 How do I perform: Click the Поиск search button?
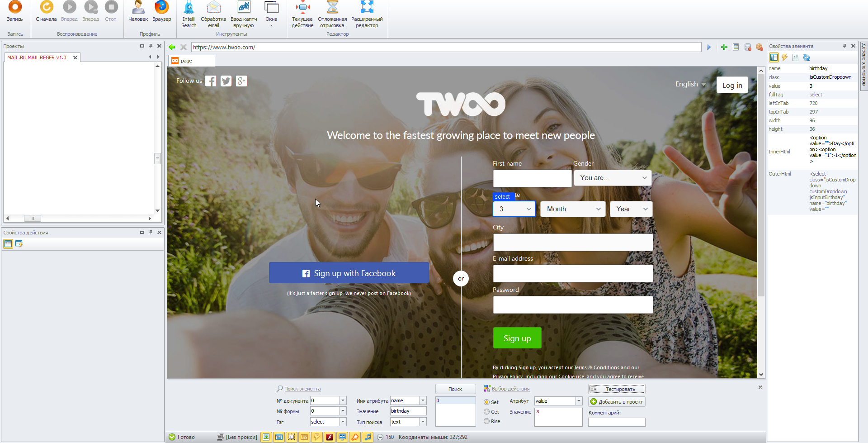(455, 389)
